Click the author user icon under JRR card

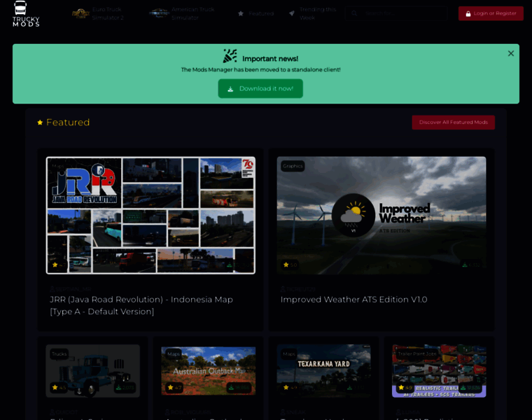pos(52,289)
